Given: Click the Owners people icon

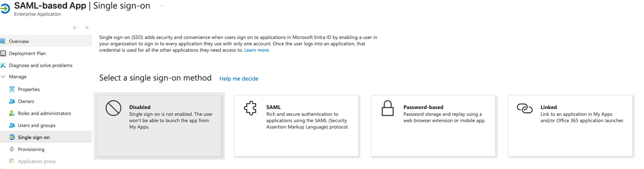Looking at the screenshot, I should point(12,101).
